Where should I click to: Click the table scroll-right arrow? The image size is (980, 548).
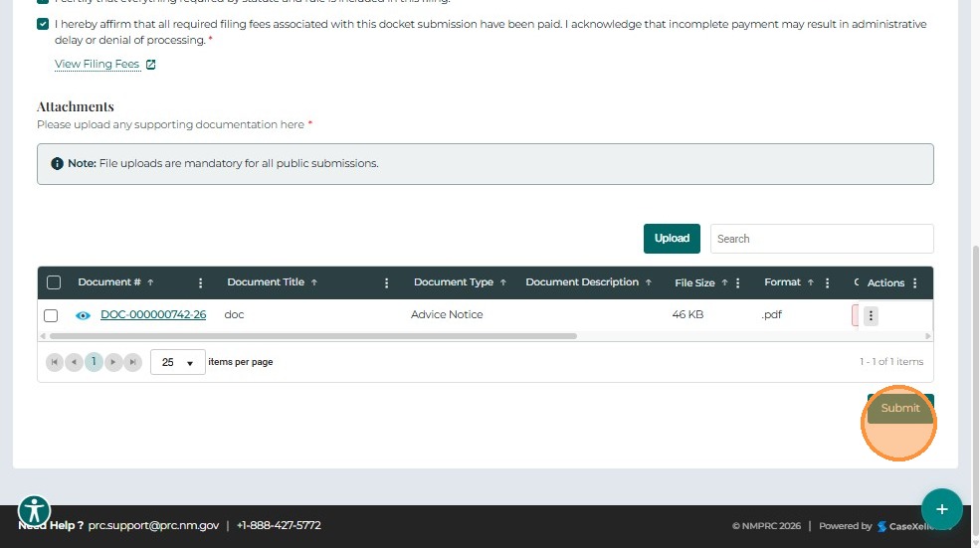[x=928, y=336]
